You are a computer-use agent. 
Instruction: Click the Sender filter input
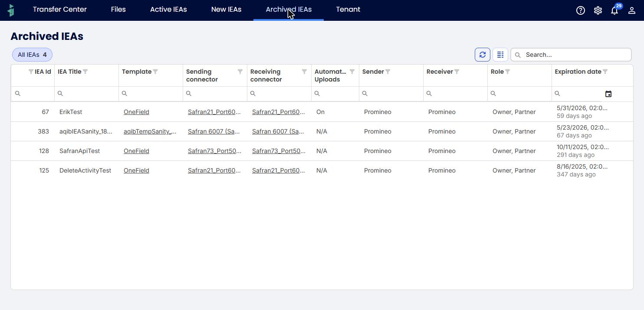coord(391,94)
